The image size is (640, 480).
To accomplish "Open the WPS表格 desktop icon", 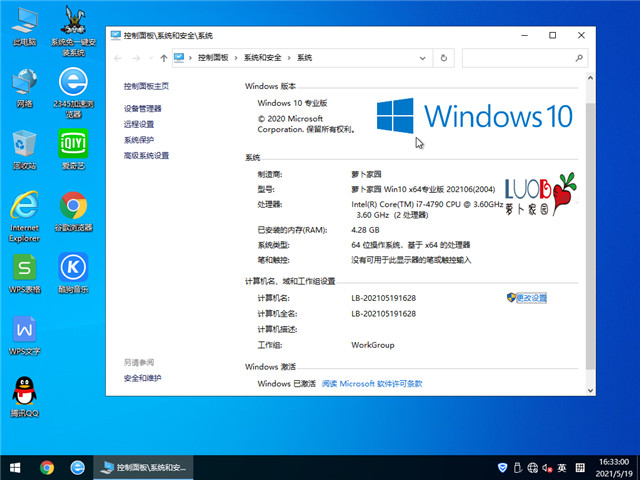I will coord(24,273).
